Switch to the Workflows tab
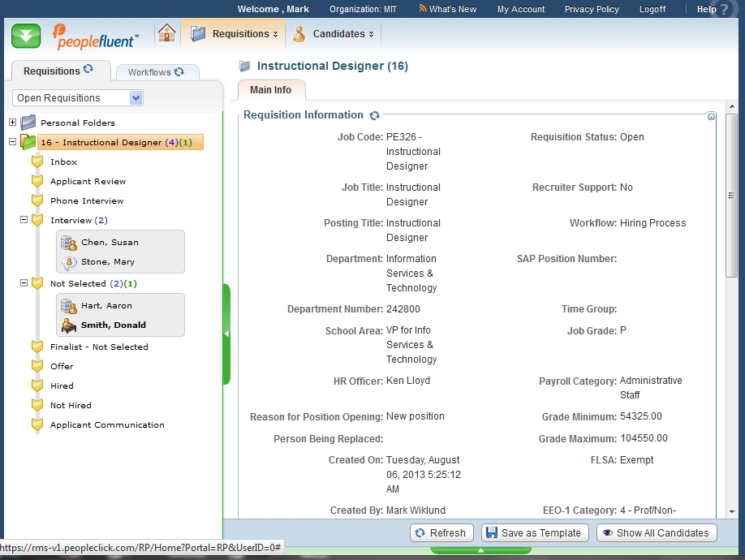Screen dimensions: 745x560 pos(149,72)
